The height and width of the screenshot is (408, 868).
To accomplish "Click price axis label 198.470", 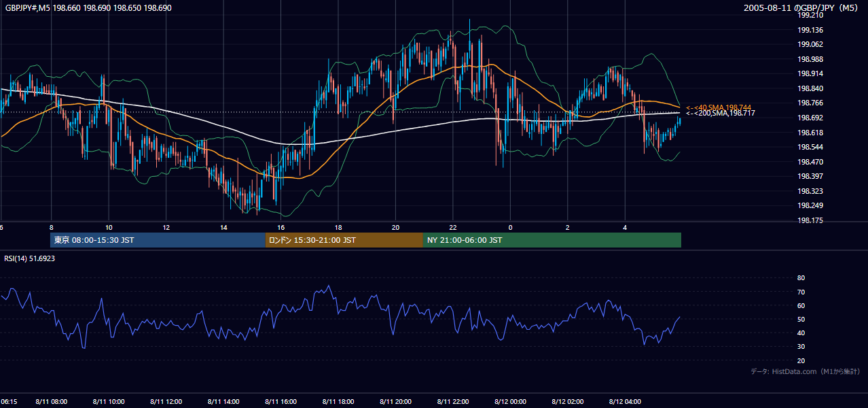I will [x=810, y=162].
